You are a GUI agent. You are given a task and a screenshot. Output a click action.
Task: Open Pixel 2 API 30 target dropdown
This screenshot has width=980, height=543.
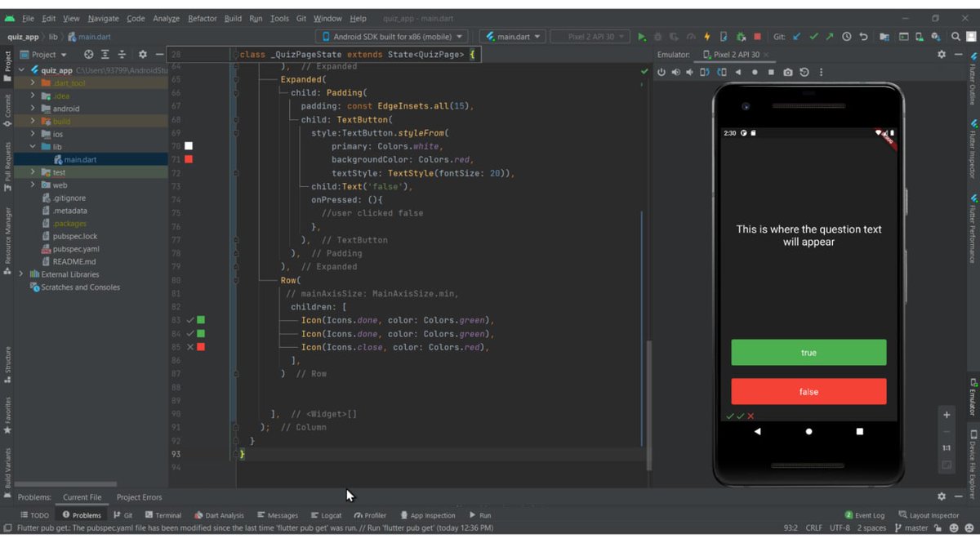(x=590, y=37)
